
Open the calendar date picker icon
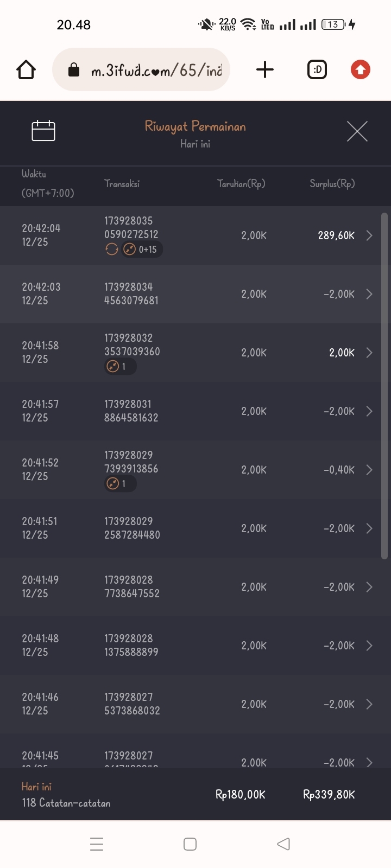click(x=43, y=131)
